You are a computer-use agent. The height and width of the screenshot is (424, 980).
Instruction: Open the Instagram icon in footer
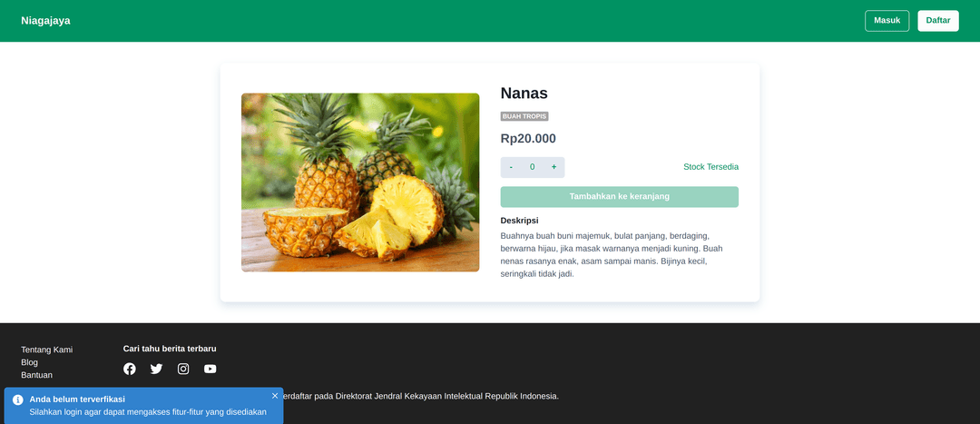183,369
